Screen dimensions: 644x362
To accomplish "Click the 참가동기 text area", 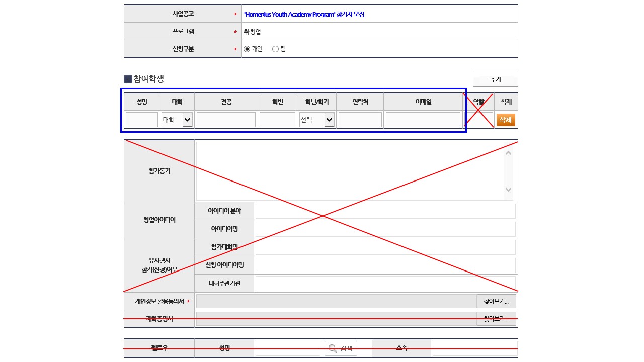I will pyautogui.click(x=350, y=171).
